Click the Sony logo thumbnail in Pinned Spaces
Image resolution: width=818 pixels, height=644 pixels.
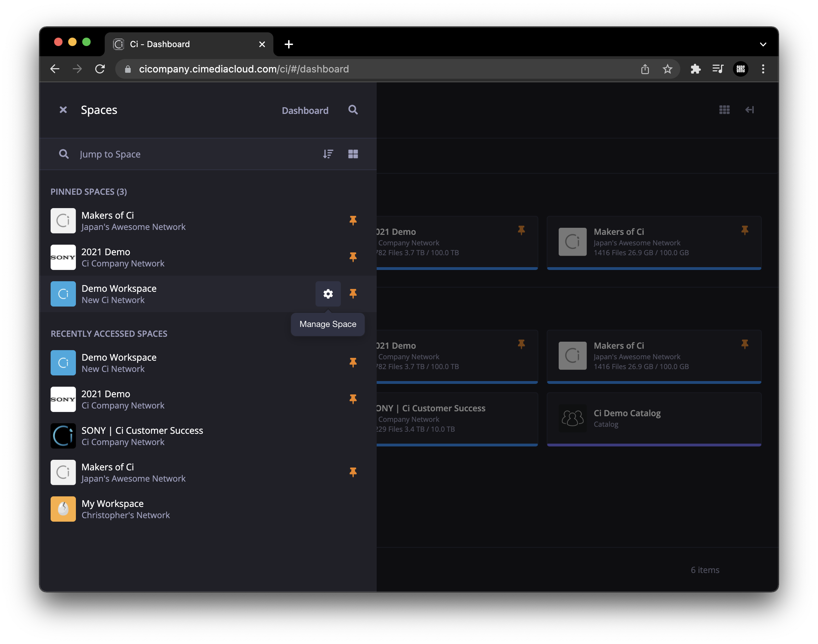pos(63,257)
